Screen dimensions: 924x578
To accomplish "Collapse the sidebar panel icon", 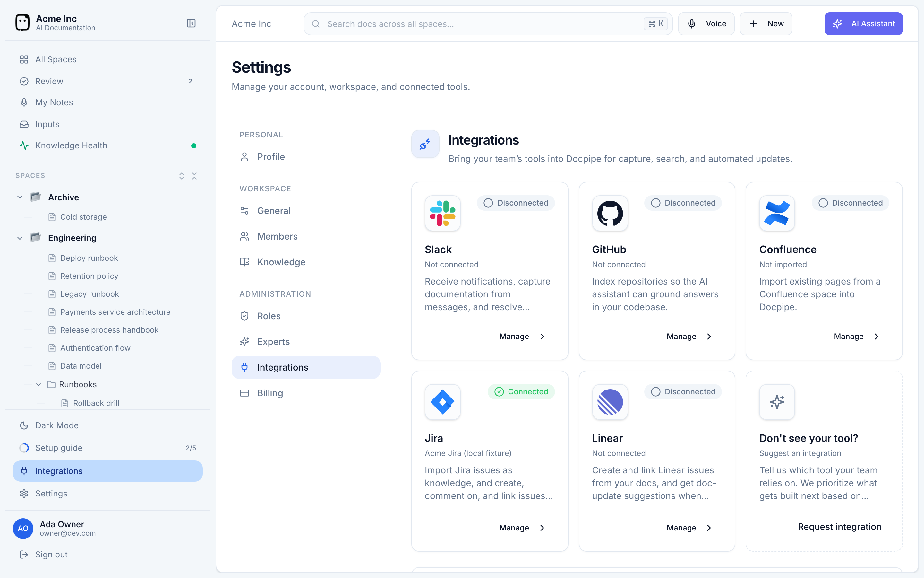I will (191, 23).
